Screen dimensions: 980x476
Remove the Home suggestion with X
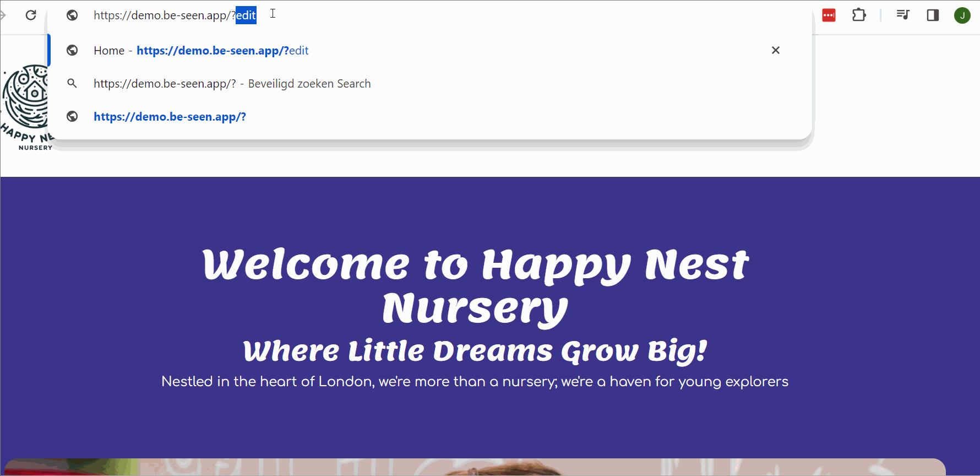click(x=775, y=50)
